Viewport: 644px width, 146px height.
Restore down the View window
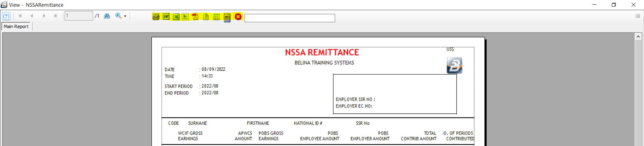[614, 5]
